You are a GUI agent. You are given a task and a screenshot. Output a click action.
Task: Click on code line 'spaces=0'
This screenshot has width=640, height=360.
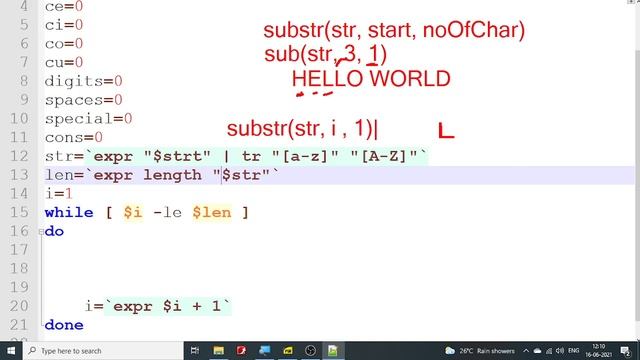(x=84, y=100)
